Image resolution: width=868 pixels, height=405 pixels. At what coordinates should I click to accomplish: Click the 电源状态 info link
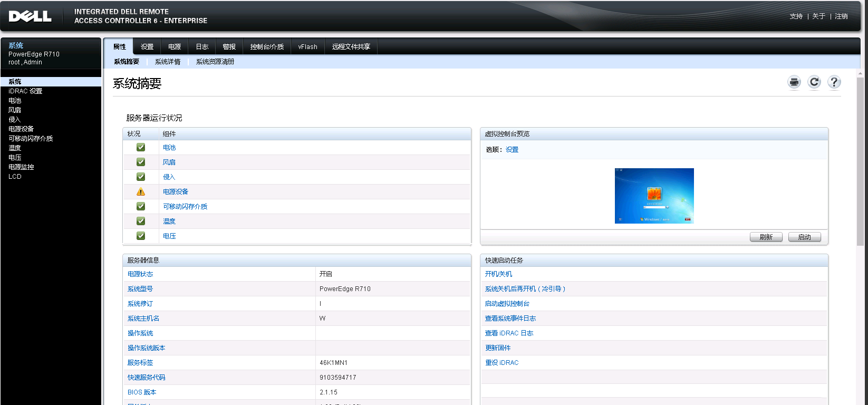pos(140,274)
